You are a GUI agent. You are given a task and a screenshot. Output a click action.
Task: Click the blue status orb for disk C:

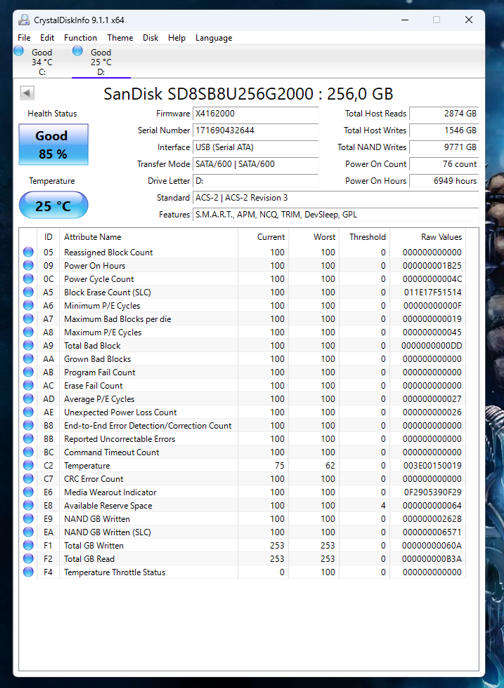(19, 51)
